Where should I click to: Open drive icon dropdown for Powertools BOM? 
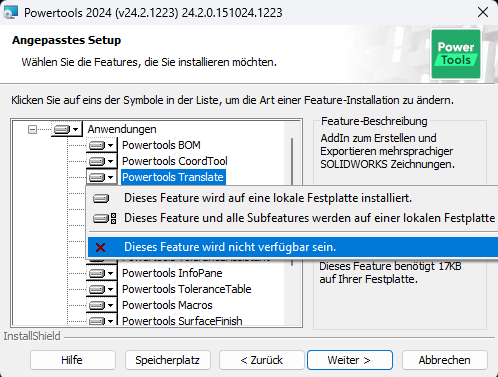click(x=102, y=145)
